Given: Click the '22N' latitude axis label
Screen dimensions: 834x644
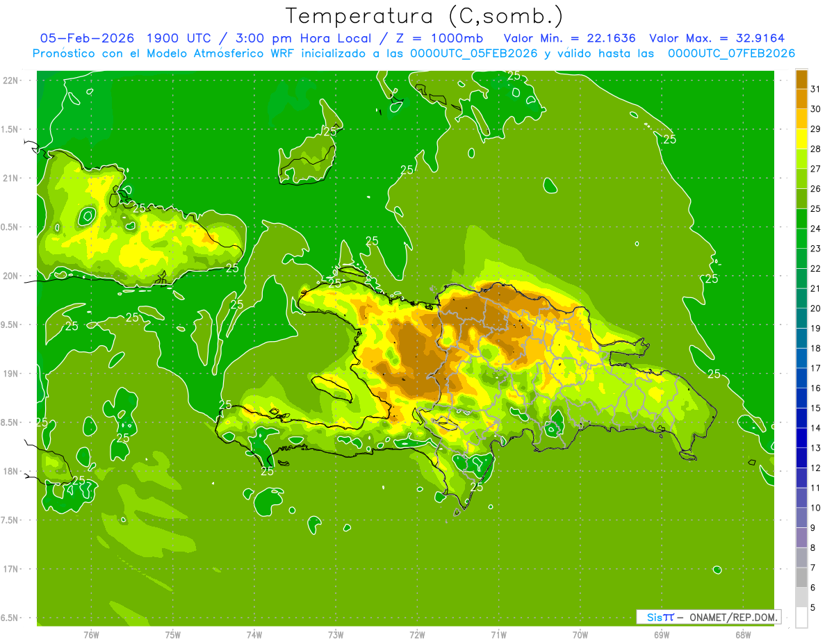Looking at the screenshot, I should 10,80.
